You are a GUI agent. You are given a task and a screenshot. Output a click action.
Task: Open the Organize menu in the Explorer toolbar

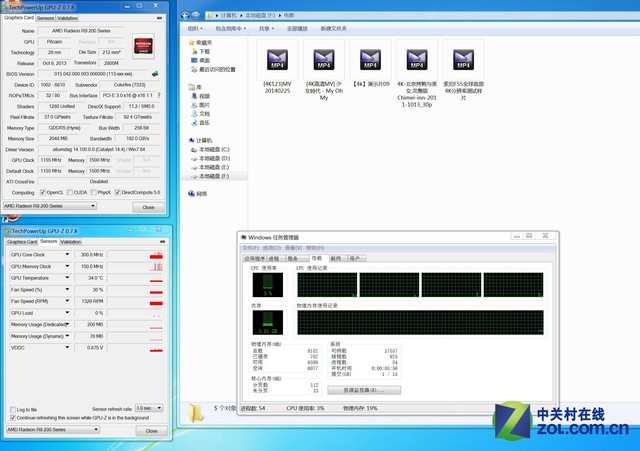[x=199, y=28]
